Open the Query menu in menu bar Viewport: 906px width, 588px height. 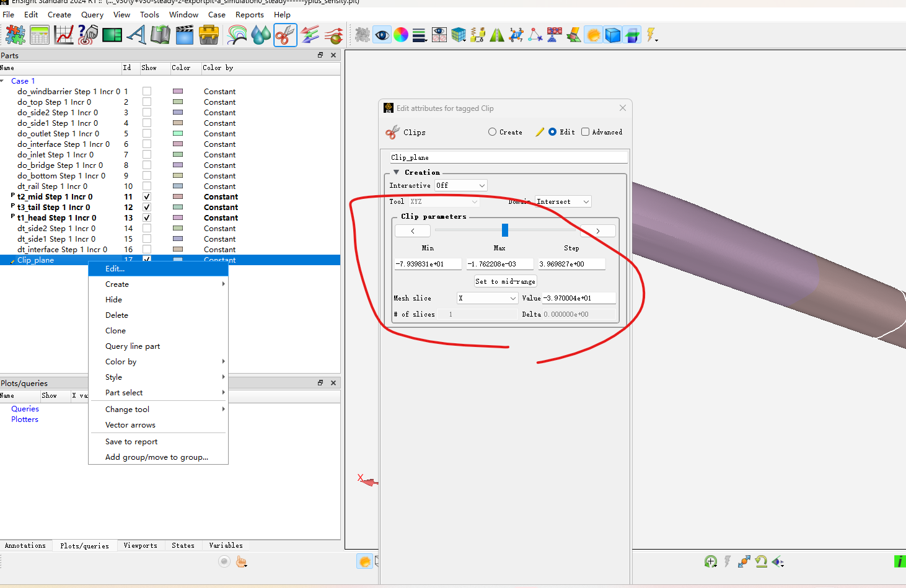pos(92,14)
